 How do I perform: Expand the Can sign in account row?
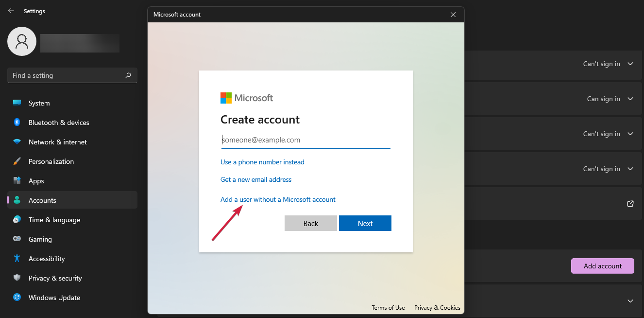[630, 99]
